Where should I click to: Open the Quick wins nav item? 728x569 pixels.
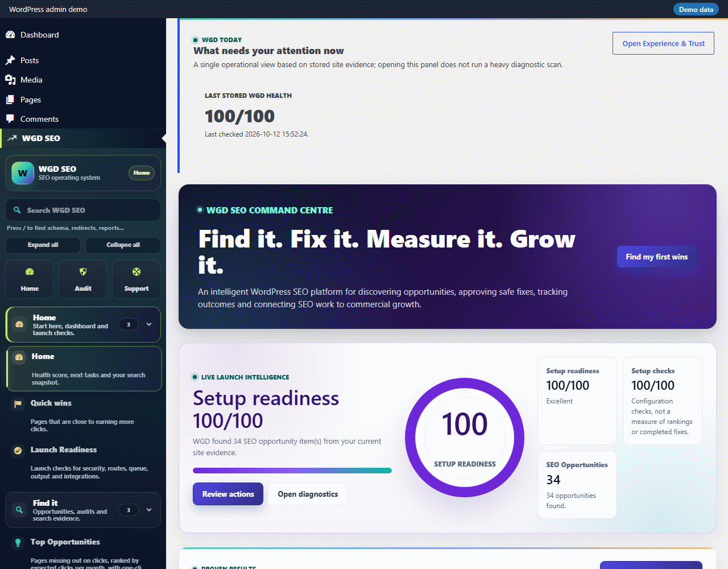(84, 415)
